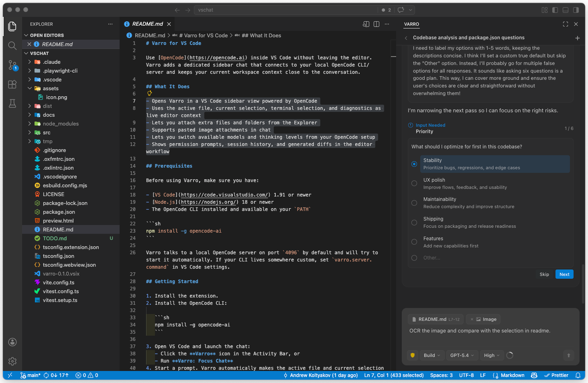This screenshot has height=383, width=588.
Task: Open the Testing view in Activity Bar
Action: (12, 103)
